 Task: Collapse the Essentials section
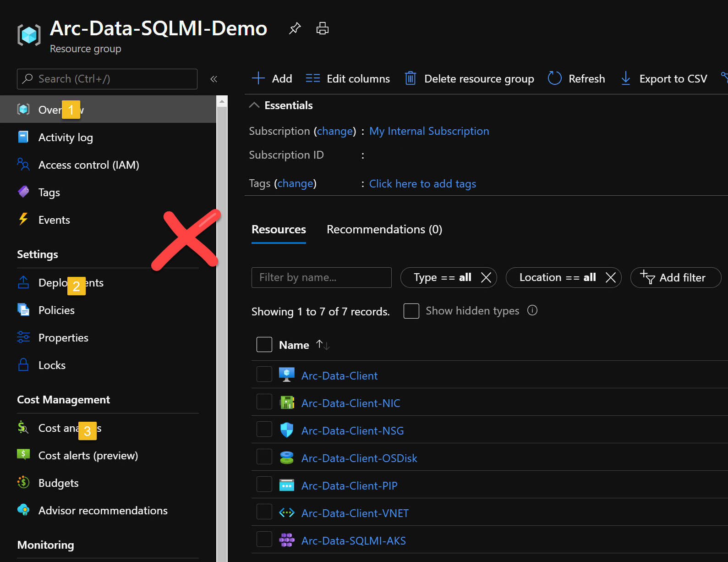click(254, 105)
